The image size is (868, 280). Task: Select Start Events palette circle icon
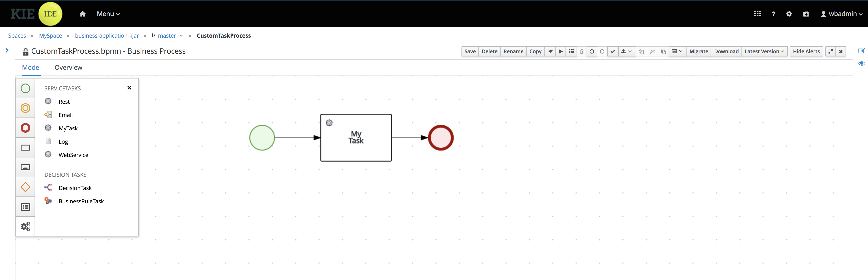pos(25,88)
